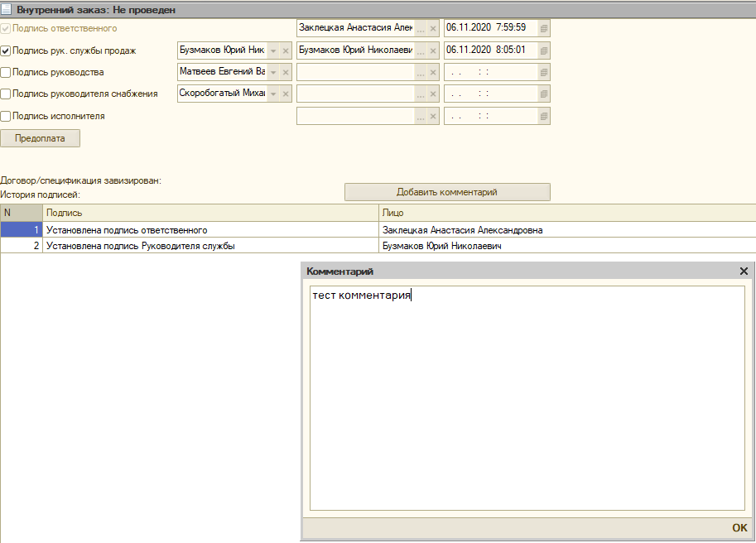Viewport: 756px width, 543px height.
Task: Select row Установлена подпись Руководителя службы
Action: [378, 246]
